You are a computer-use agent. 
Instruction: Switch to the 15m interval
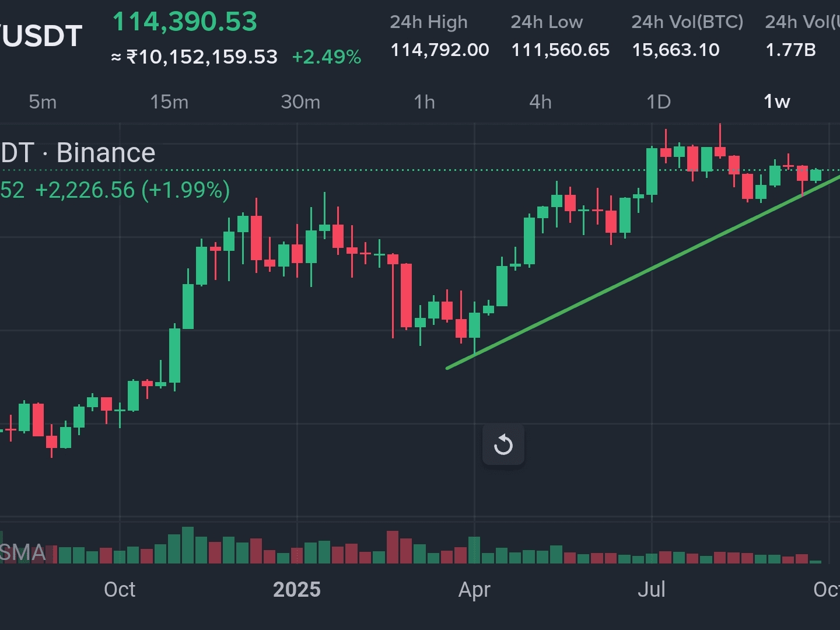point(169,102)
